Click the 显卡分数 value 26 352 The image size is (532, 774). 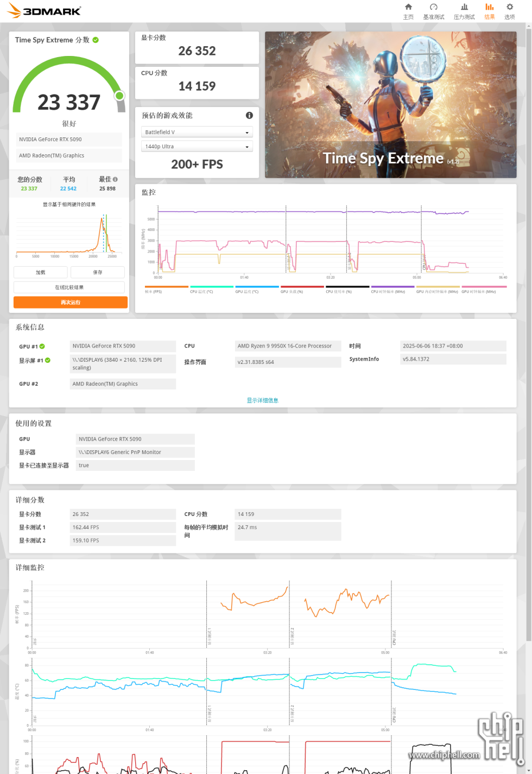[x=197, y=51]
